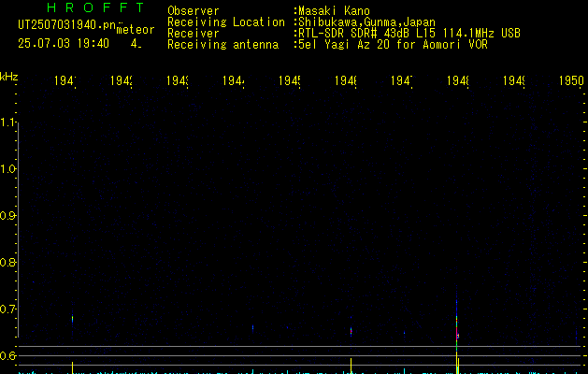The image size is (588, 374).
Task: Click the 1944 time axis label
Action: (x=234, y=80)
